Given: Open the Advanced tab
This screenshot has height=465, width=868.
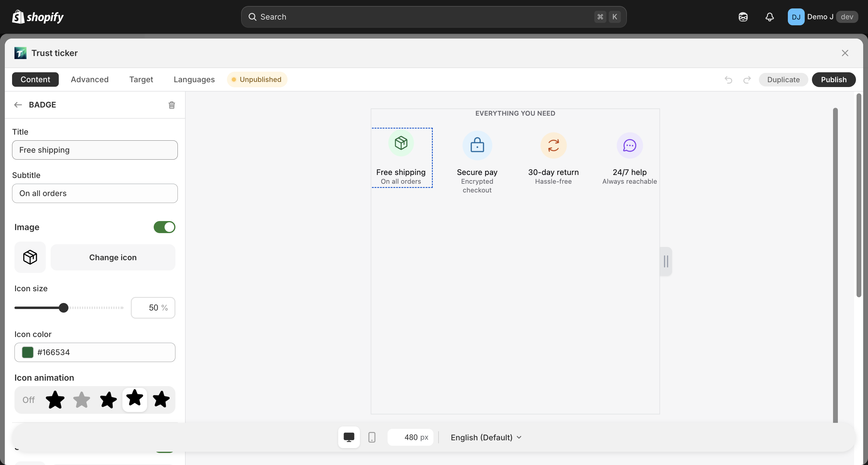Looking at the screenshot, I should pyautogui.click(x=90, y=80).
